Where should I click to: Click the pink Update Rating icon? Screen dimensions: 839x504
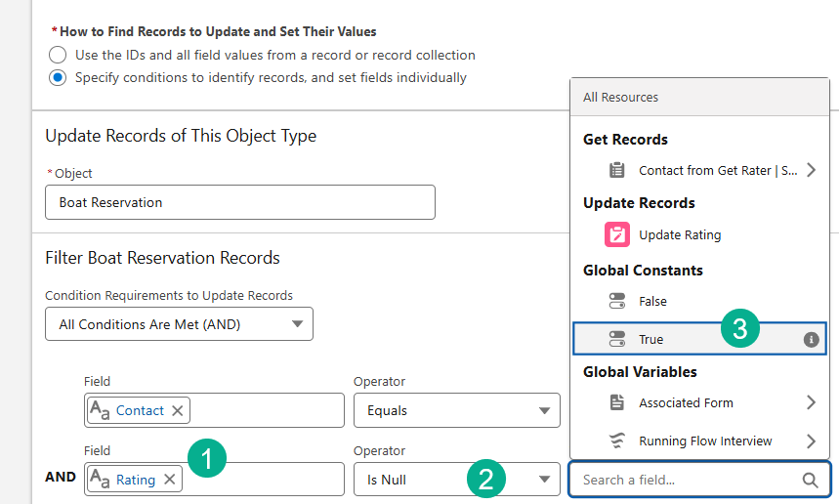tap(616, 234)
